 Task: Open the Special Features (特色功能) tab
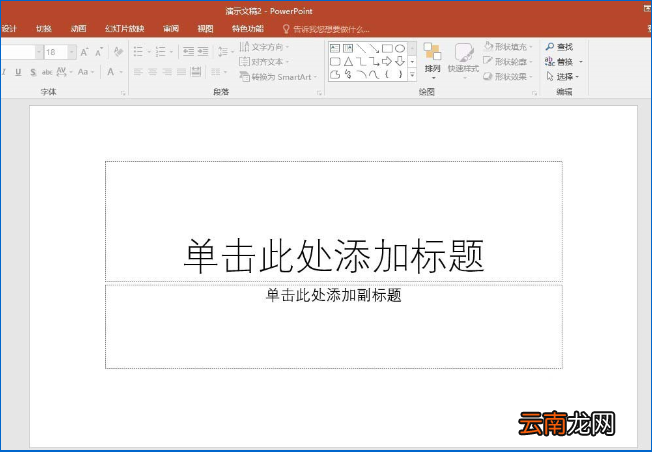[x=248, y=29]
